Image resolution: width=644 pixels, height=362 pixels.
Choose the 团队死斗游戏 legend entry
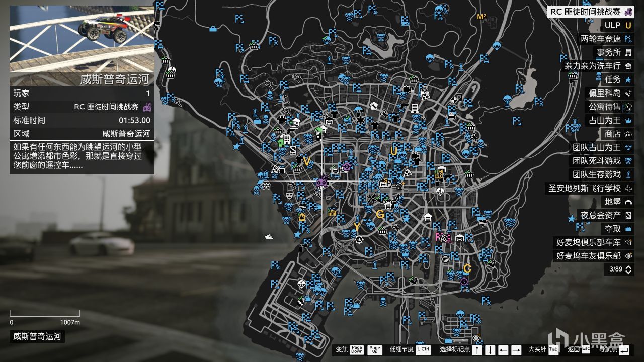pyautogui.click(x=602, y=161)
